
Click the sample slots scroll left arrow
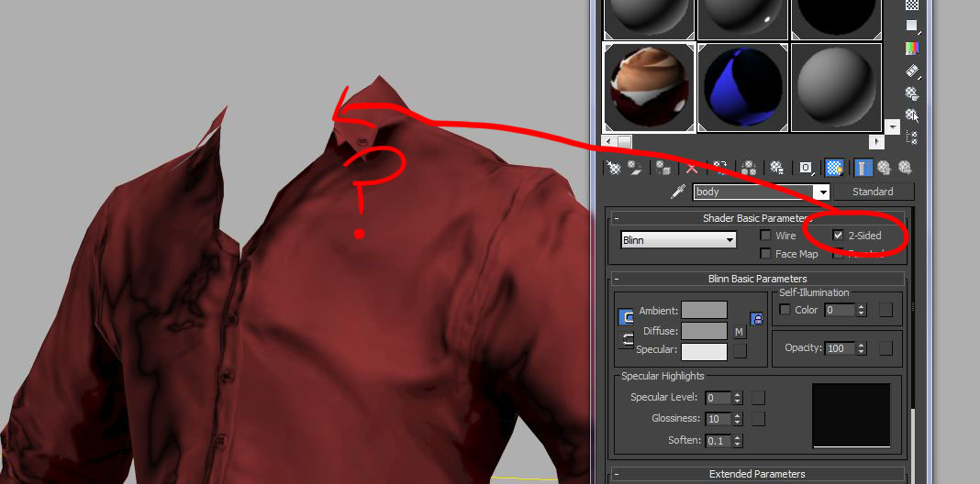607,142
